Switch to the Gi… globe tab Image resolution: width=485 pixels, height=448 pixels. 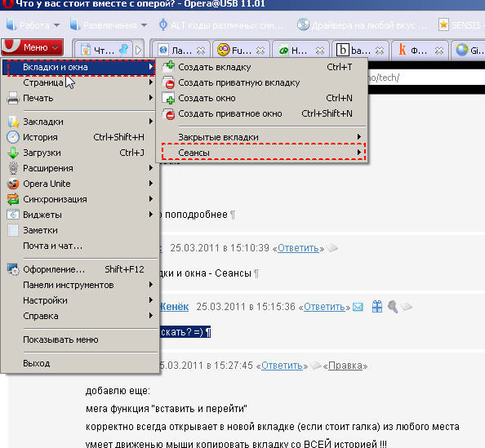(469, 50)
